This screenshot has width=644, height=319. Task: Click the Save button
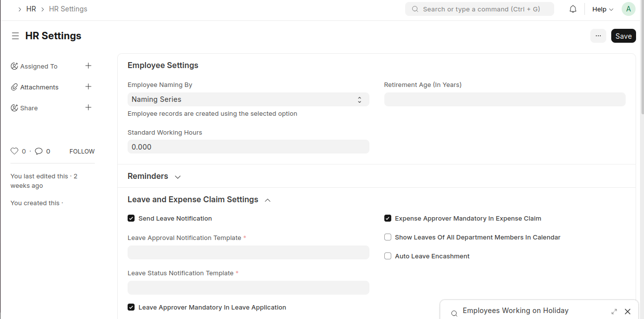click(623, 36)
